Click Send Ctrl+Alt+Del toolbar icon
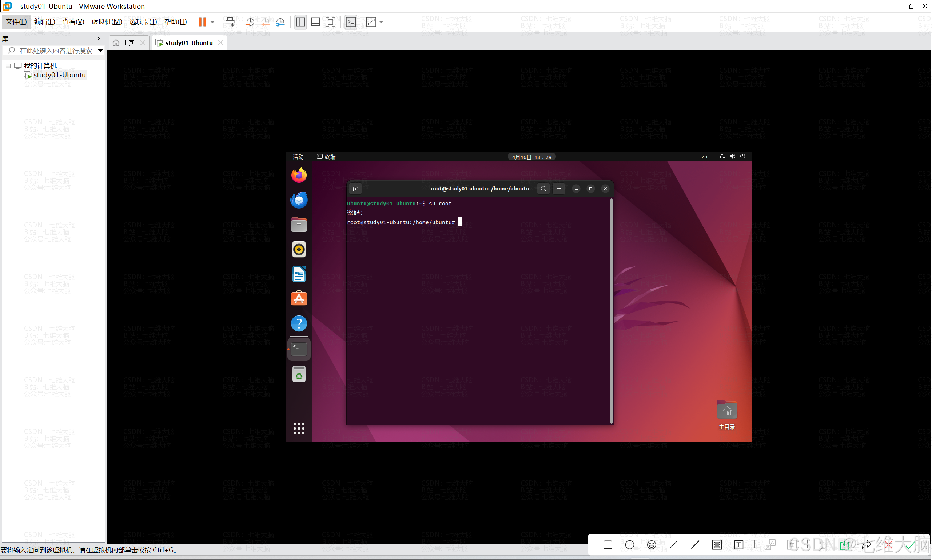Image resolution: width=932 pixels, height=560 pixels. tap(230, 22)
